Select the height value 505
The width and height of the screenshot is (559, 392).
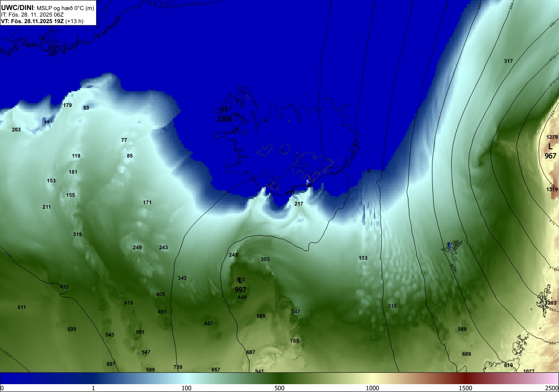(261, 316)
